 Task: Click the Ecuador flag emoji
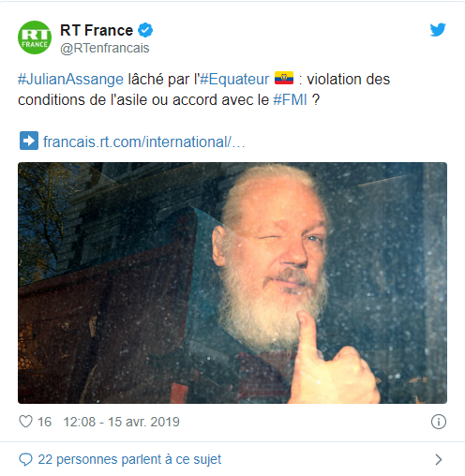284,78
